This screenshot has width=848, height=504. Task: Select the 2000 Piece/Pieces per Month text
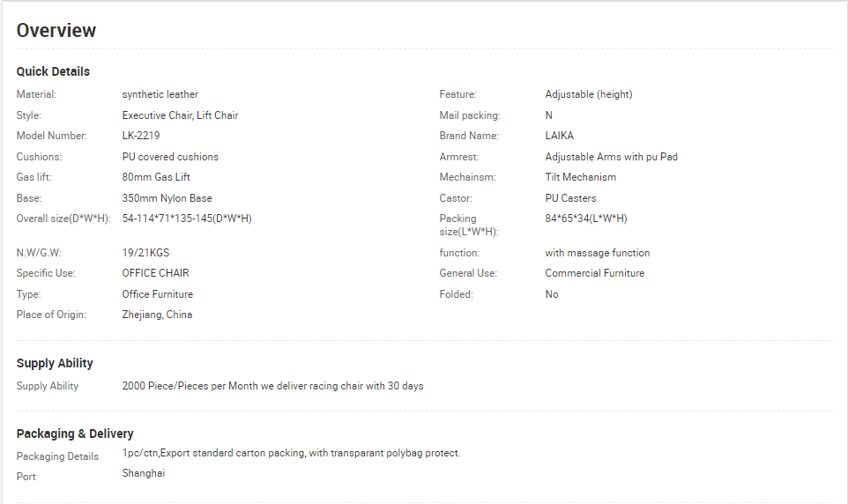(190, 386)
